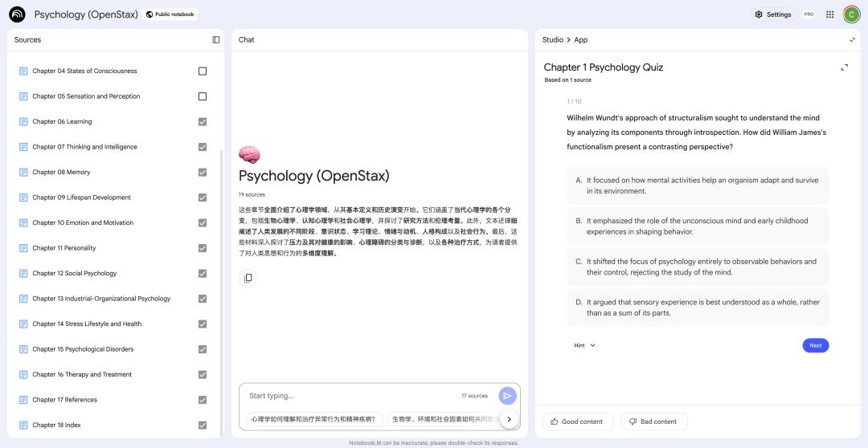Click the Public notebook badge

coord(170,14)
